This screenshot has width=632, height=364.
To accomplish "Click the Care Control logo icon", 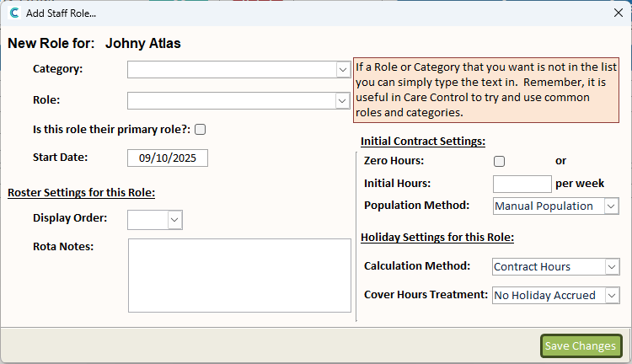I will [x=13, y=13].
